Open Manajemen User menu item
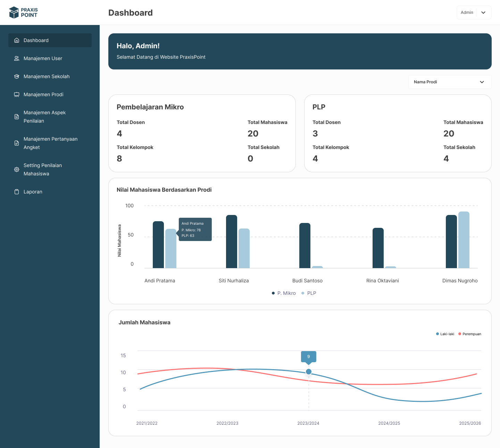 coord(50,58)
